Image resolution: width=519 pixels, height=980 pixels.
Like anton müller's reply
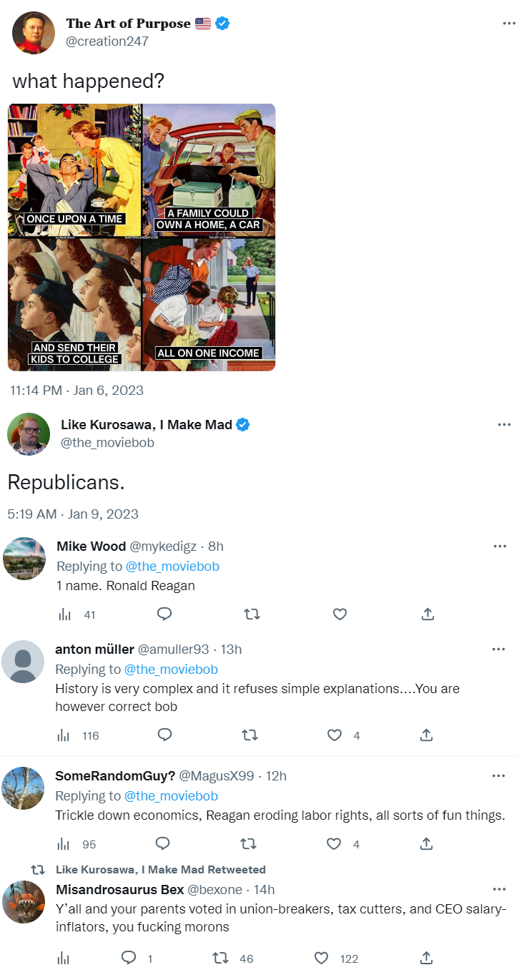pyautogui.click(x=334, y=735)
